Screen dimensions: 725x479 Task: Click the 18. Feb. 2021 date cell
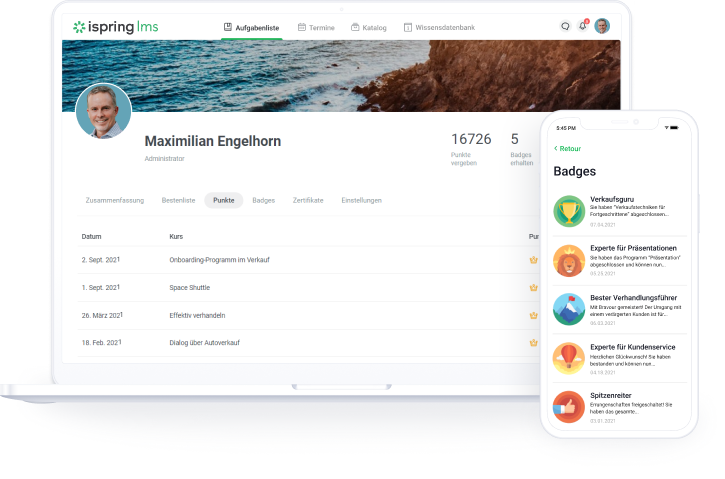point(102,343)
